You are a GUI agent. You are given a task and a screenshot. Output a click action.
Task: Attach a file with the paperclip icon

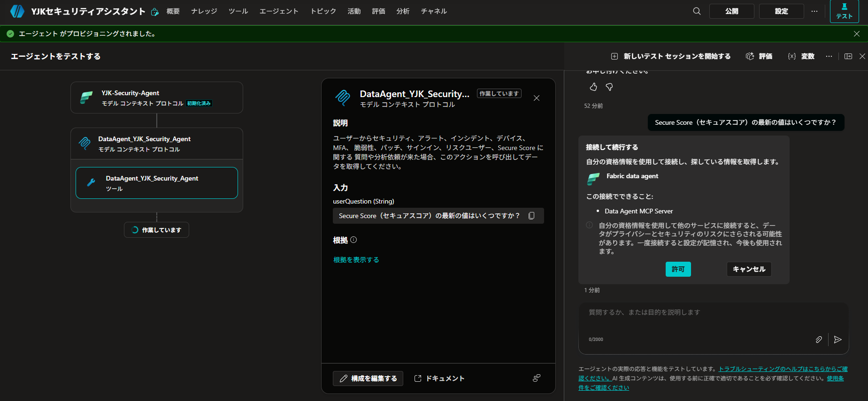pyautogui.click(x=819, y=340)
